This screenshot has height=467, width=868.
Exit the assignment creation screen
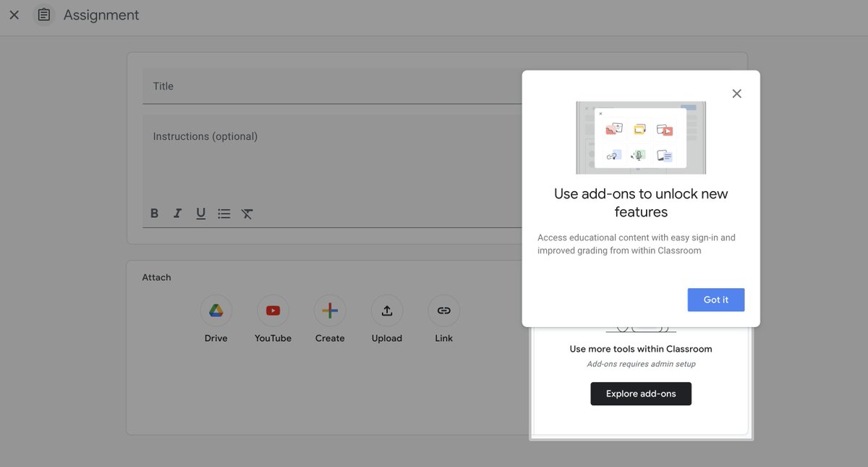[13, 14]
